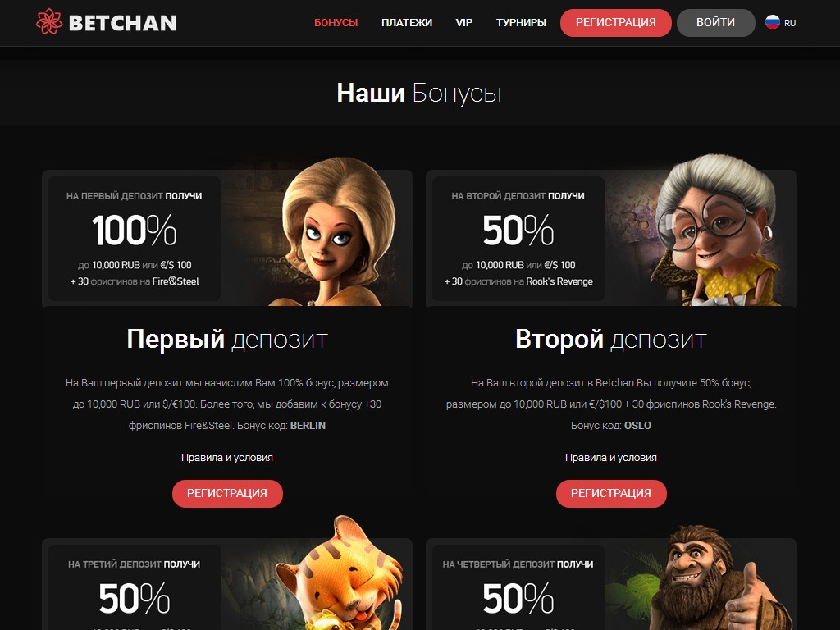Click the 100% first deposit bonus panel
Image resolution: width=840 pixels, height=630 pixels.
pyautogui.click(x=135, y=239)
